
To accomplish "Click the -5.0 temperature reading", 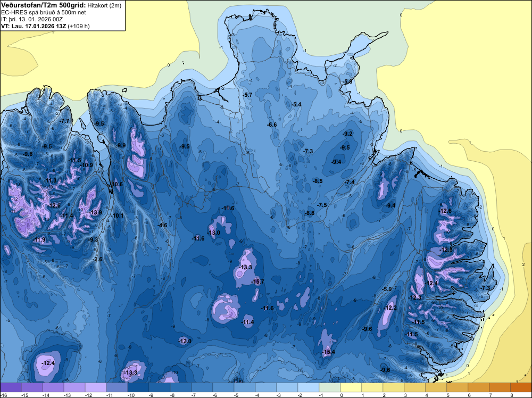I will pos(387,289).
